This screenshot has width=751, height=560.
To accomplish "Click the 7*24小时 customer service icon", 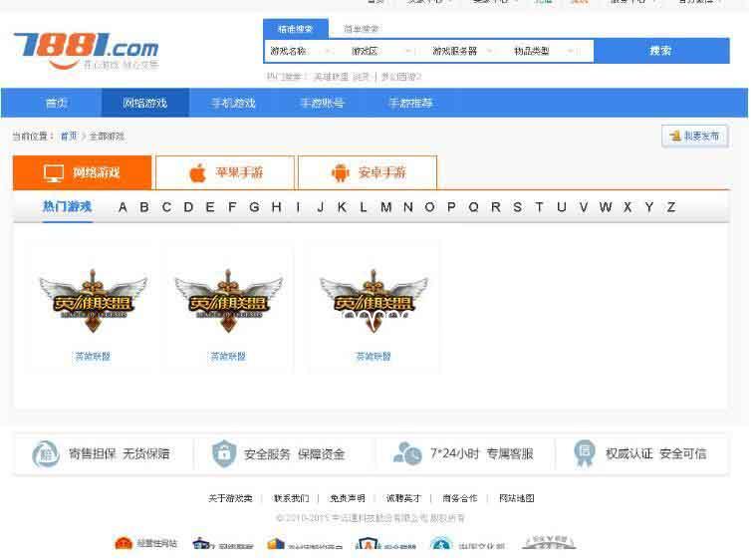I will (x=406, y=453).
